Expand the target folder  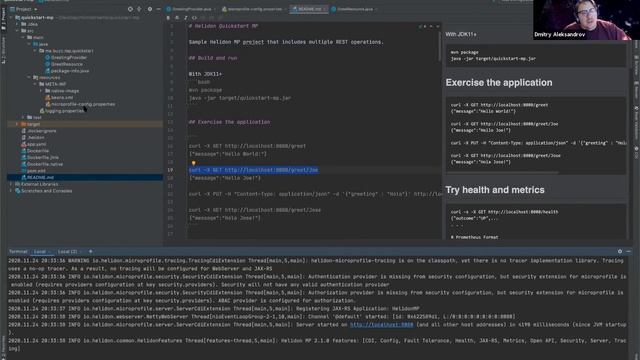coord(17,124)
